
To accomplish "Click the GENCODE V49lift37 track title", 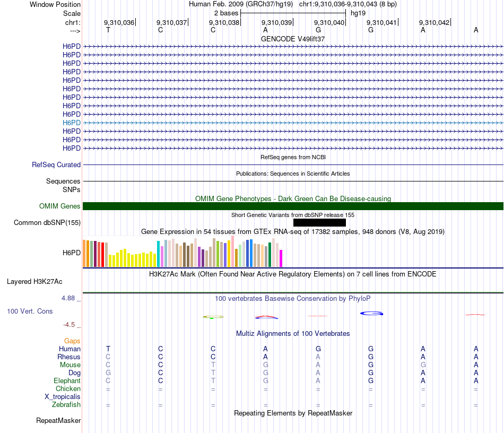I will (293, 39).
